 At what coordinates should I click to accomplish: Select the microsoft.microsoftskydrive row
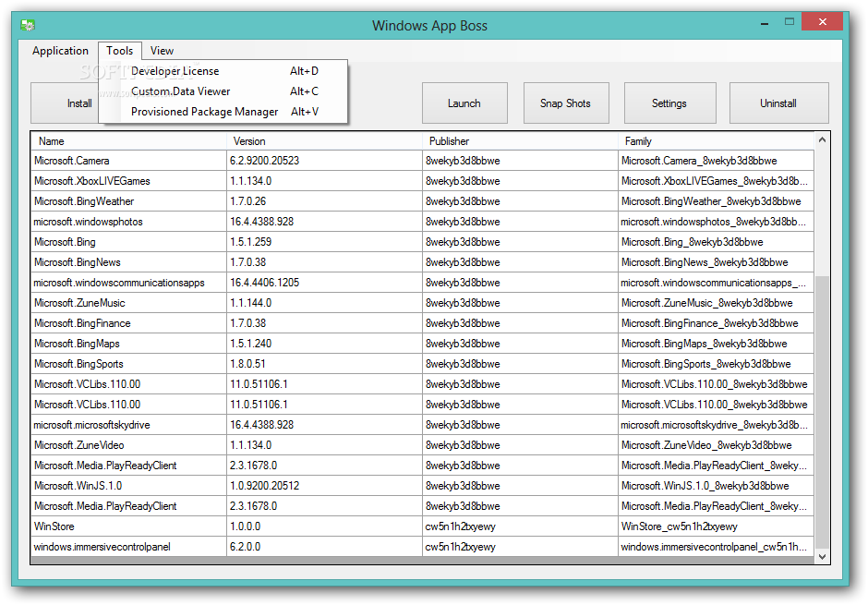coord(422,425)
